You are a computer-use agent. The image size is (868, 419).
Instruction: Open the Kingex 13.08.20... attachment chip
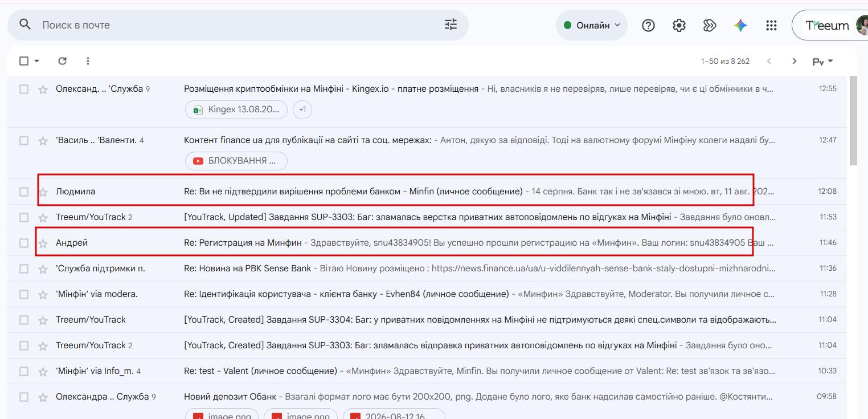pos(236,109)
